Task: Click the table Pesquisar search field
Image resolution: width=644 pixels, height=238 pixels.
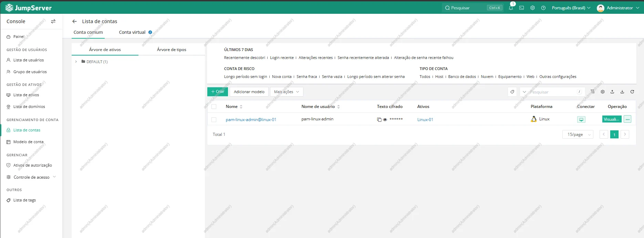Action: coord(553,92)
